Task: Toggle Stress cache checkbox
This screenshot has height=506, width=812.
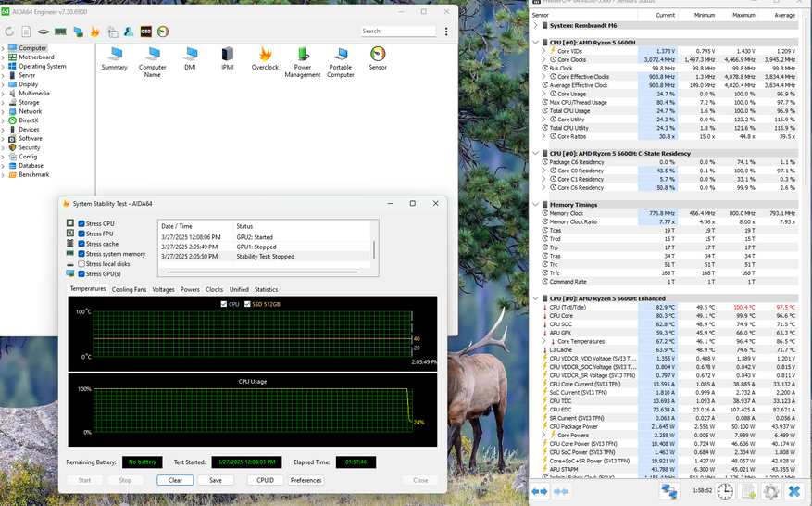Action: point(81,244)
